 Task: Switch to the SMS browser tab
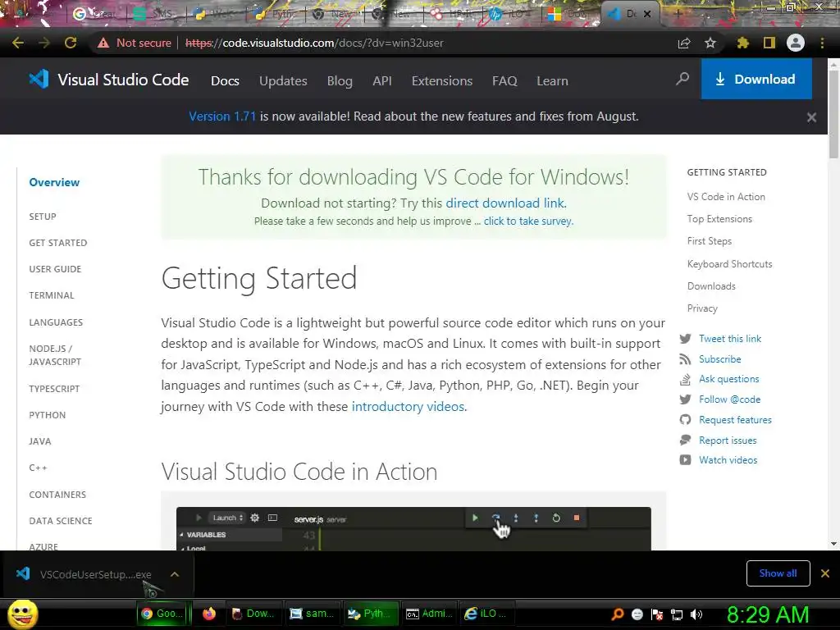click(x=155, y=14)
